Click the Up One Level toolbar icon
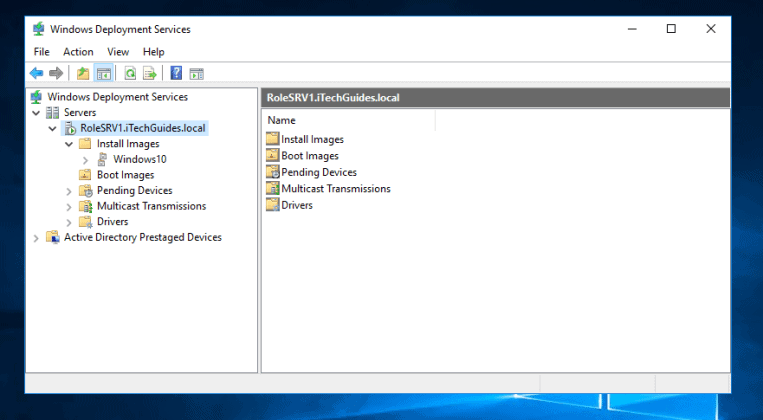 pos(83,73)
